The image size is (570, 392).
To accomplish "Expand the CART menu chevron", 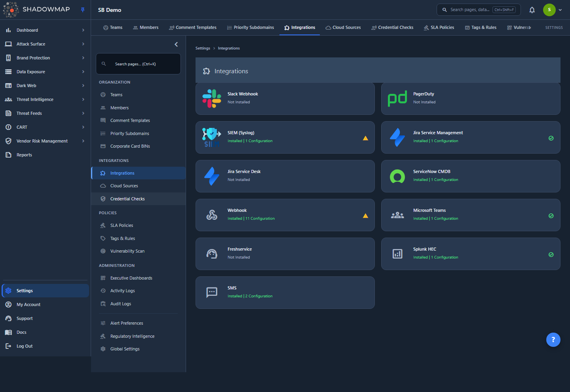I will [83, 127].
